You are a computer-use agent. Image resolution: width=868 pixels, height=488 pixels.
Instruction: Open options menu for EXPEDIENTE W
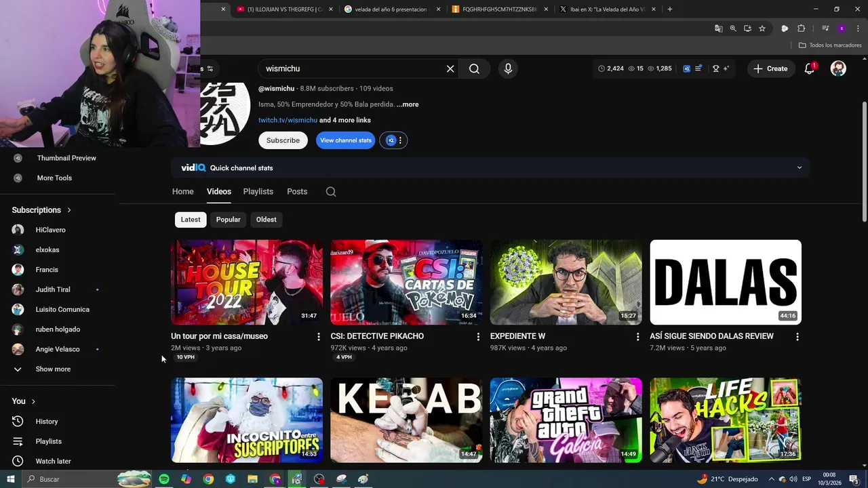(x=637, y=336)
